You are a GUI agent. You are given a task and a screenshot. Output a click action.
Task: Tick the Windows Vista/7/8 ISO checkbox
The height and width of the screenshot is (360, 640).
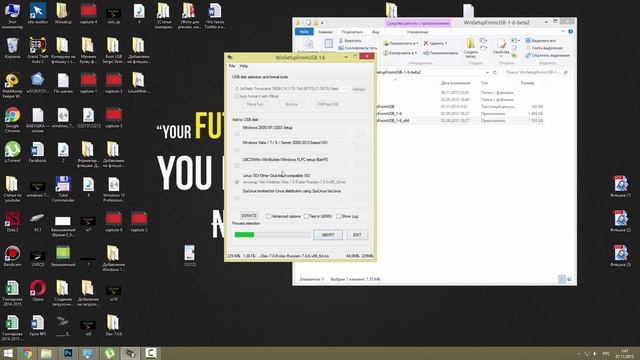tap(237, 150)
